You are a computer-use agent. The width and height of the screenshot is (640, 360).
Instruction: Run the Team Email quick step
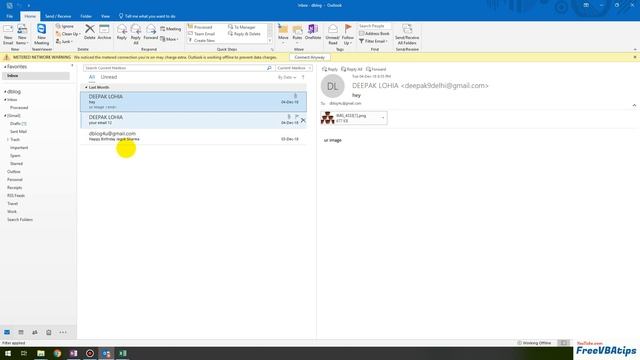(201, 34)
